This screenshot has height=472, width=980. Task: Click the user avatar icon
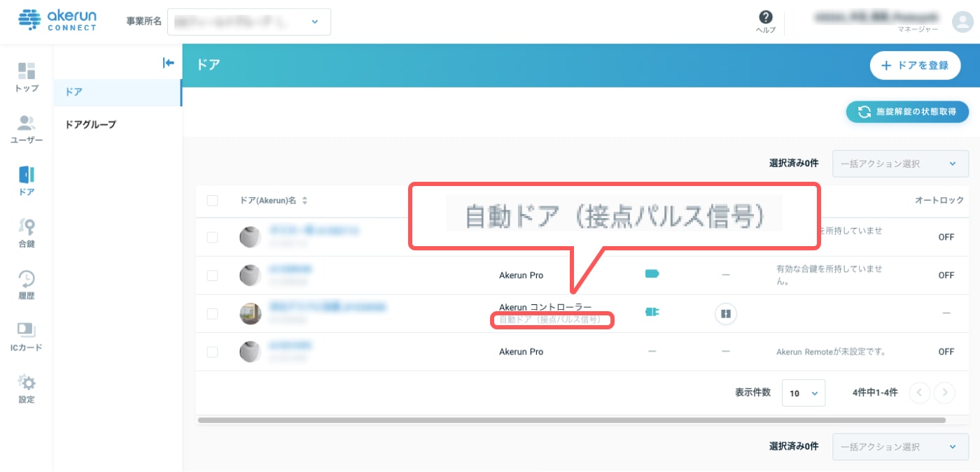tap(963, 22)
